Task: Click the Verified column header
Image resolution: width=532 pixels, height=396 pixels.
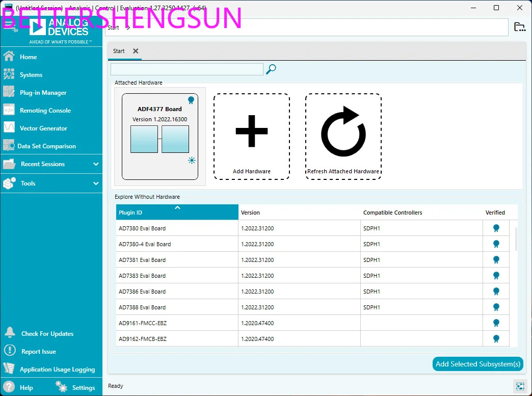Action: click(495, 212)
